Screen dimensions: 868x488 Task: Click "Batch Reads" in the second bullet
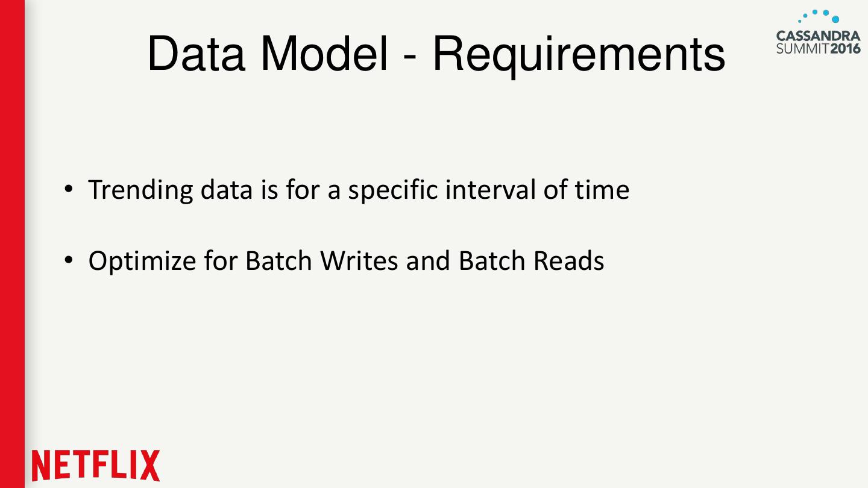click(x=531, y=261)
